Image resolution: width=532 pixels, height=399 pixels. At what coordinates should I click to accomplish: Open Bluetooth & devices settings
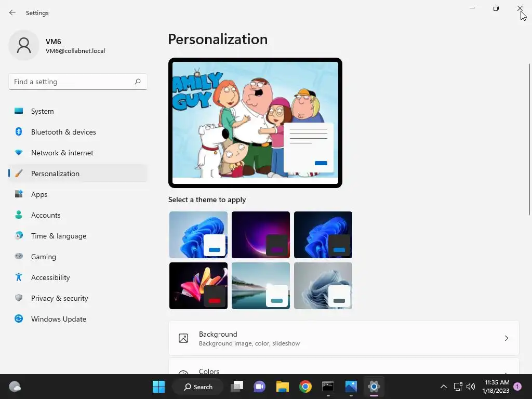[78, 131]
